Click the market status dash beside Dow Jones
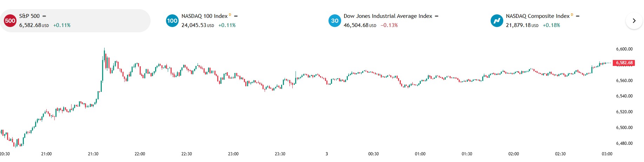 pos(437,16)
